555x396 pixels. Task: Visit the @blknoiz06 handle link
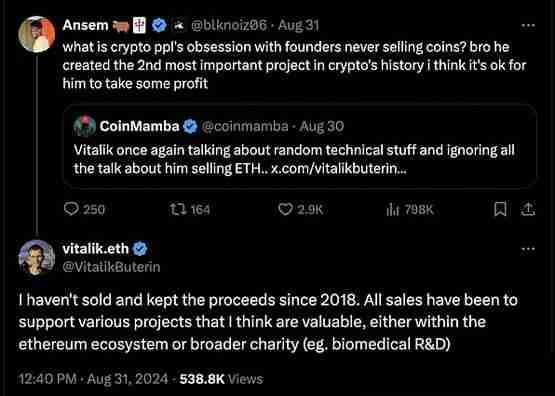point(229,25)
